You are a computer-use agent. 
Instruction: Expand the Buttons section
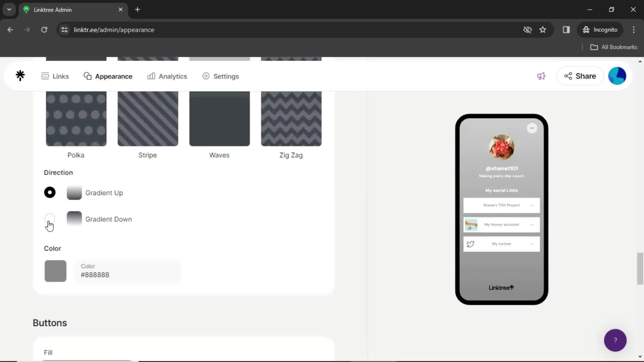(x=50, y=323)
